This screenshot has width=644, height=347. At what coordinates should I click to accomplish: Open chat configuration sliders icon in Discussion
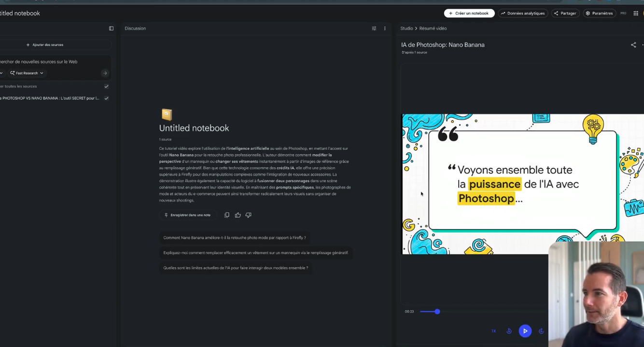(374, 29)
